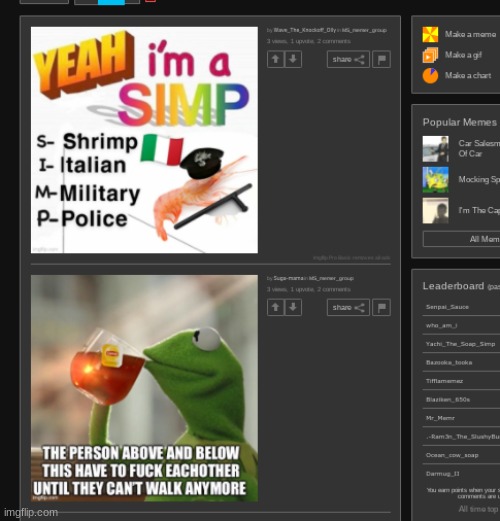The width and height of the screenshot is (500, 521).
Task: Open the Ram3n SlushyBu leaderboard entry
Action: tap(463, 437)
